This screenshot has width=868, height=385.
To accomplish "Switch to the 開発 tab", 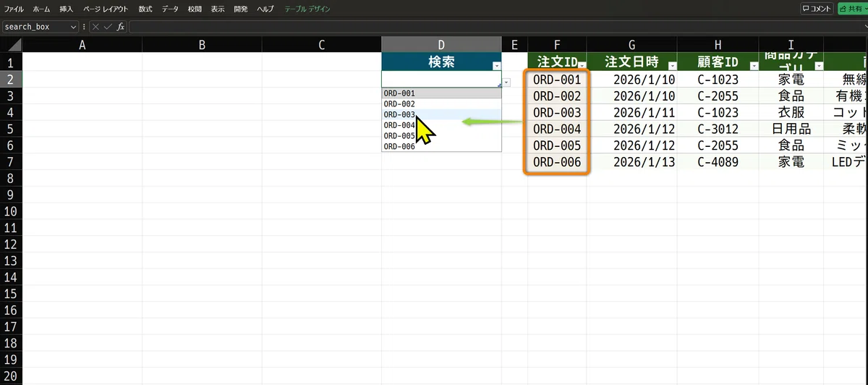I will 241,9.
